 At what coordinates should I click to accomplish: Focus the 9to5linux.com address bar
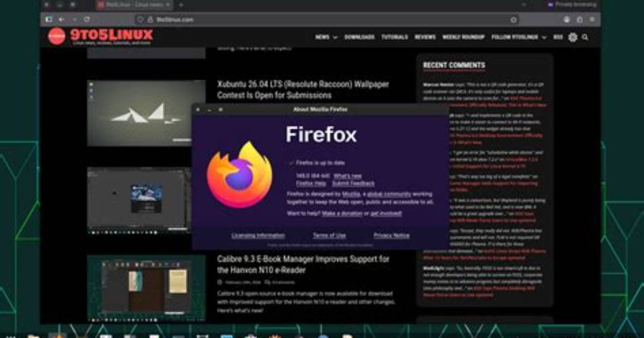pos(326,19)
